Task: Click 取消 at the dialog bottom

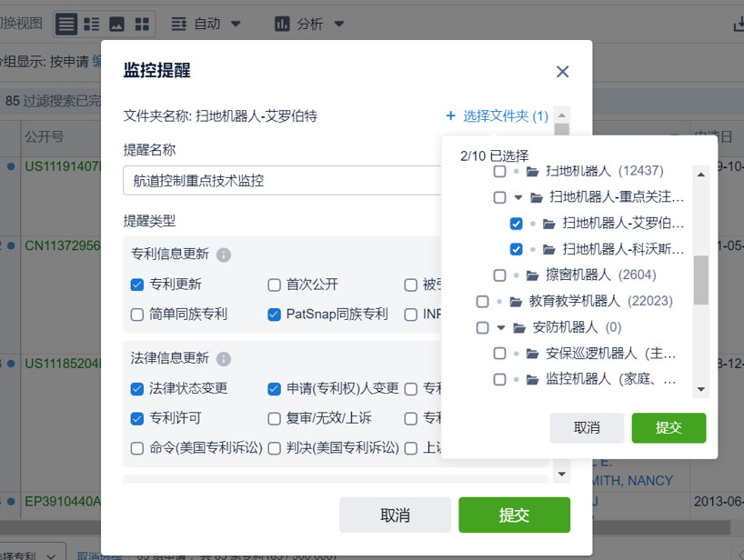Action: 395,515
